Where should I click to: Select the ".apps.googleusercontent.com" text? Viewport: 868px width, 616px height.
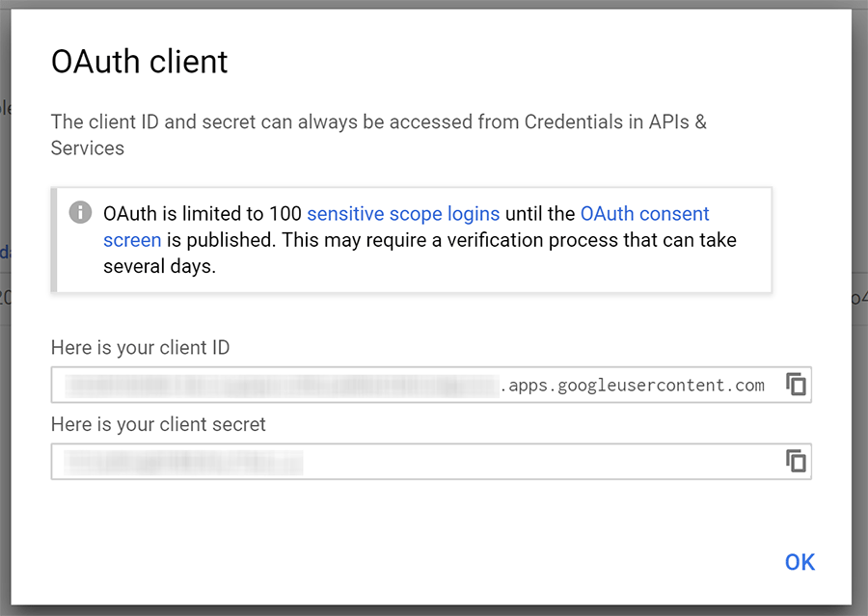[x=632, y=386]
